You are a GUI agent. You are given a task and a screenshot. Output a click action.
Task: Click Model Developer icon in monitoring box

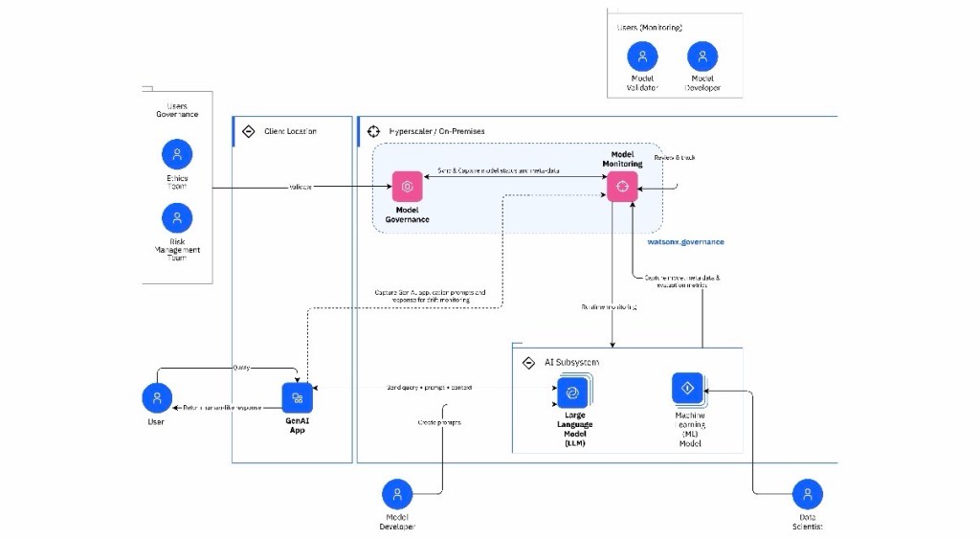tap(702, 56)
